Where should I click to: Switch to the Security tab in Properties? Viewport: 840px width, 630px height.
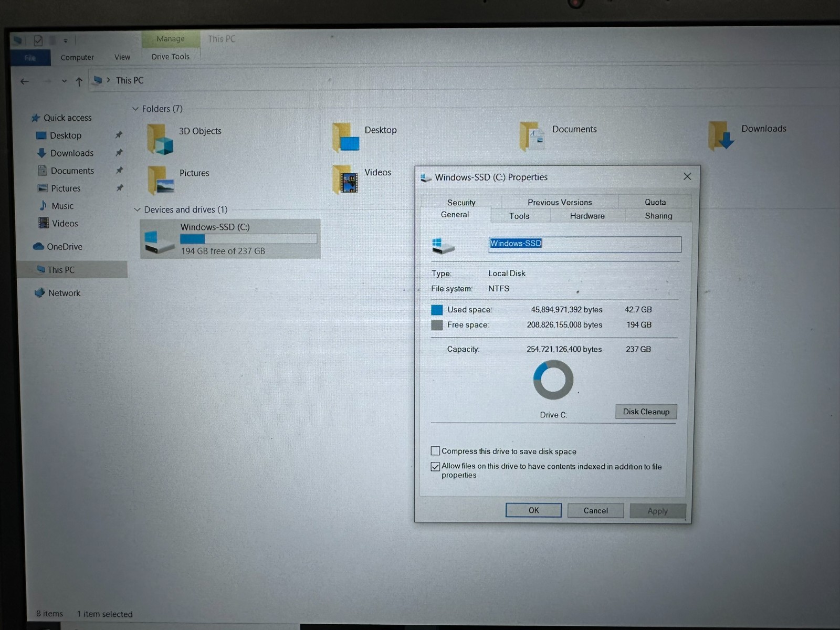[461, 202]
